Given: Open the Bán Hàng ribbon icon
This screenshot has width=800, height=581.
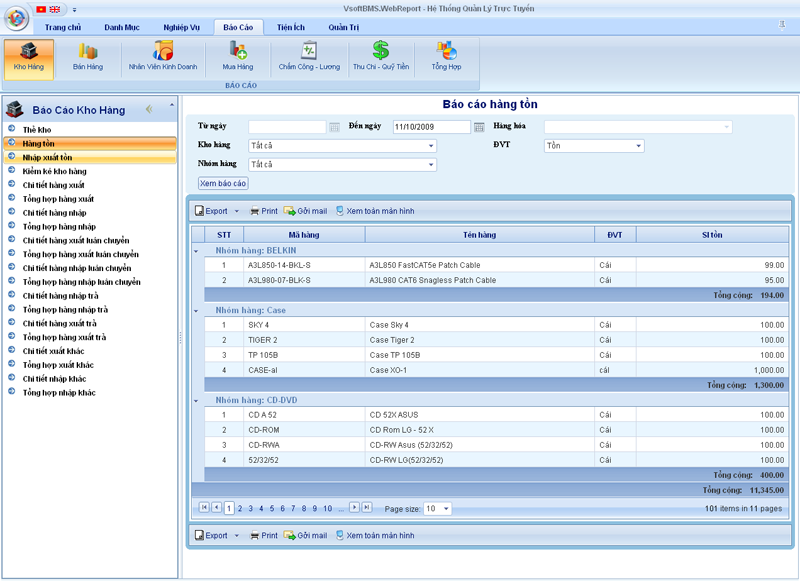Looking at the screenshot, I should (x=87, y=56).
